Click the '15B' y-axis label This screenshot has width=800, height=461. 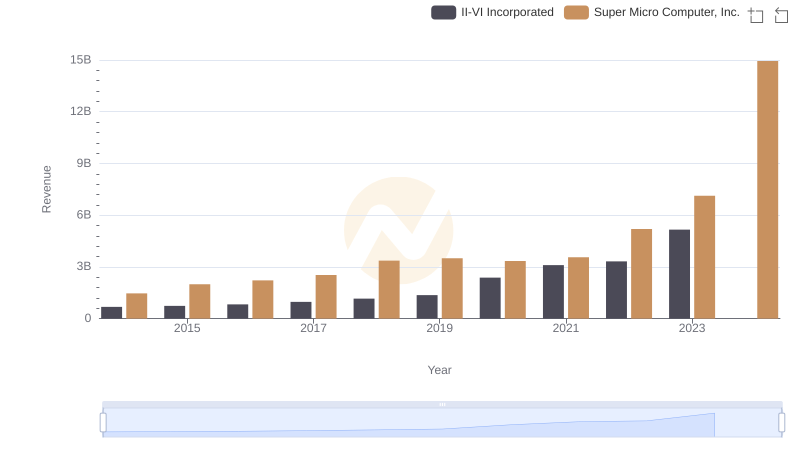[81, 60]
